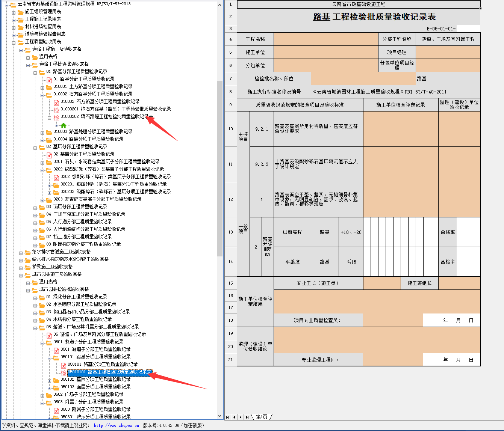Expand the 0502 广场子分部 node
This screenshot has width=504, height=431.
click(42, 395)
